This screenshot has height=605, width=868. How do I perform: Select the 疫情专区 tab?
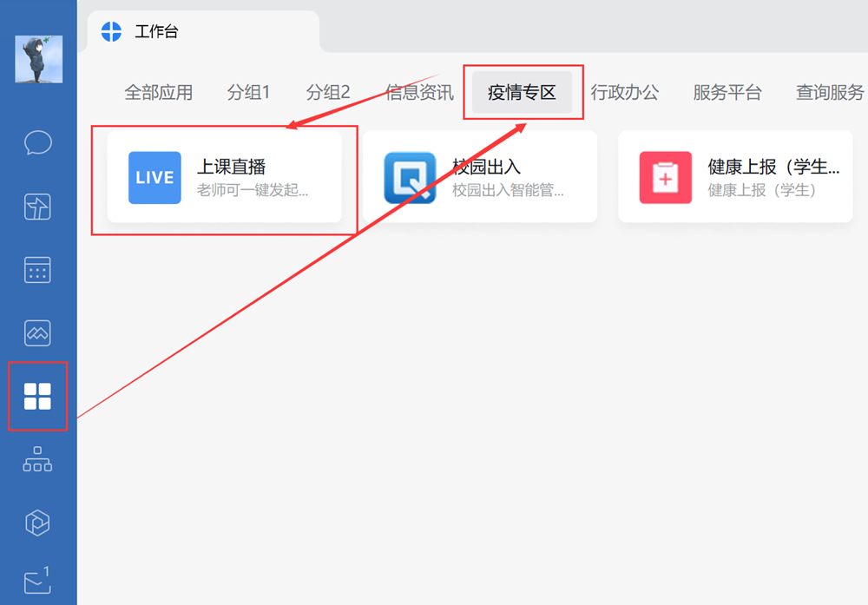tap(522, 93)
